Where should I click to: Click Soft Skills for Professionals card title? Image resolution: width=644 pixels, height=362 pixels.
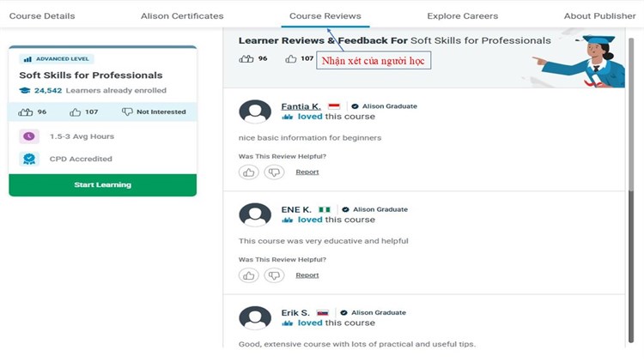click(x=91, y=75)
